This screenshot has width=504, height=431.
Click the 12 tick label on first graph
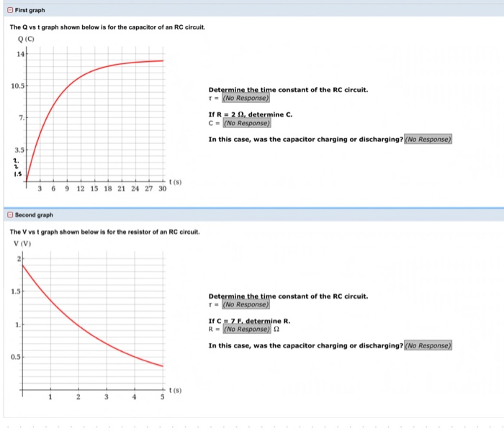click(81, 189)
